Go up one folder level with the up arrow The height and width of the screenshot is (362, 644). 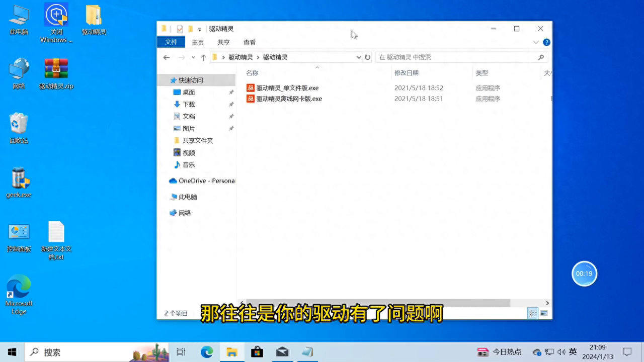click(x=203, y=57)
